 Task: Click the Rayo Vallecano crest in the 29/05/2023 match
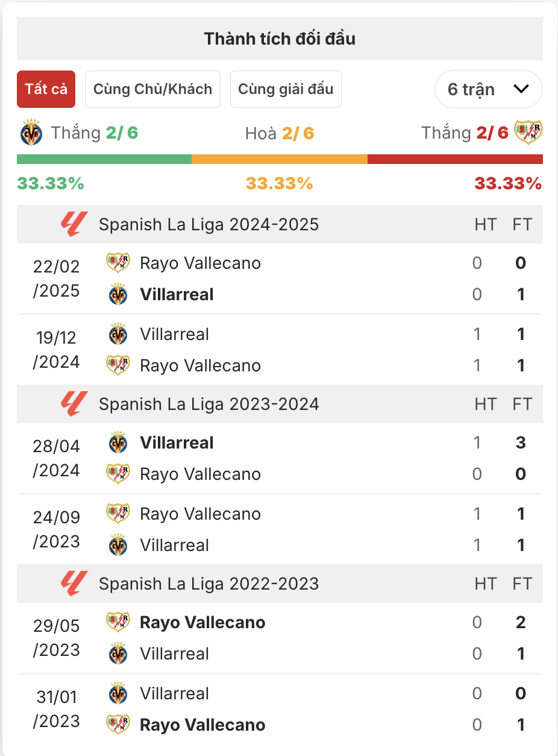tap(118, 622)
